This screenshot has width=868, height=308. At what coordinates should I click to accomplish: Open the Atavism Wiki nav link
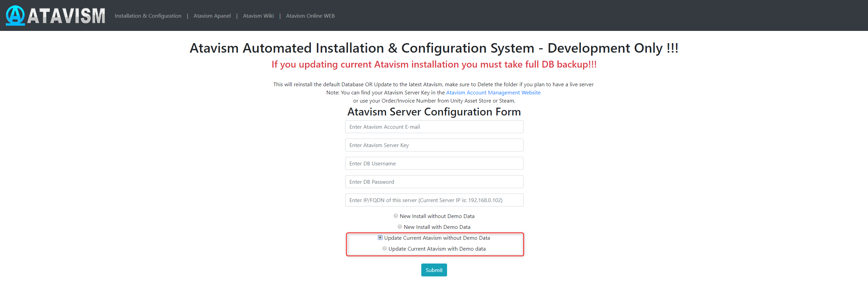point(258,16)
